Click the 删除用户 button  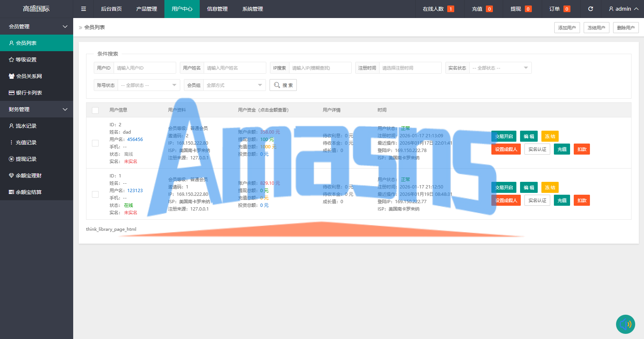coord(626,28)
